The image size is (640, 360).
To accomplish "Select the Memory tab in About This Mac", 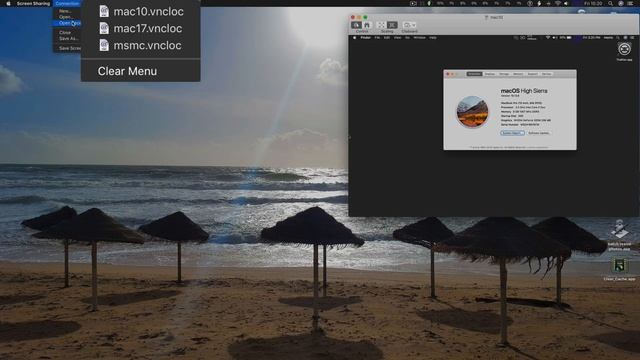I will (518, 74).
